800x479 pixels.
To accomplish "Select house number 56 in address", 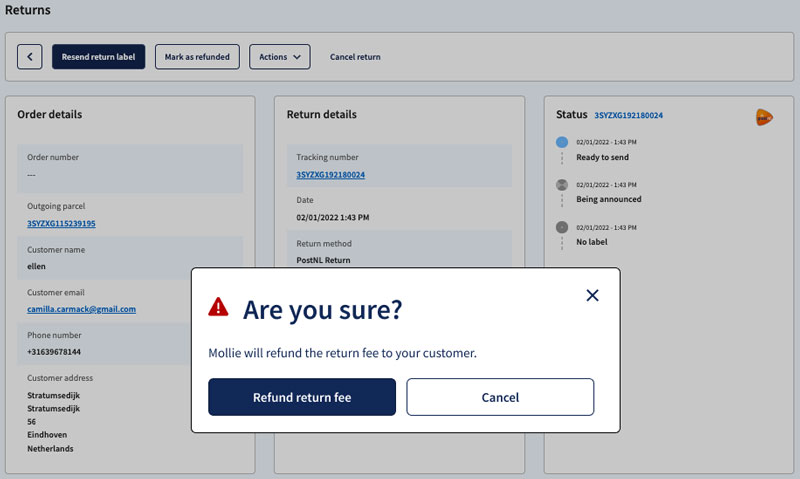I will click(32, 422).
